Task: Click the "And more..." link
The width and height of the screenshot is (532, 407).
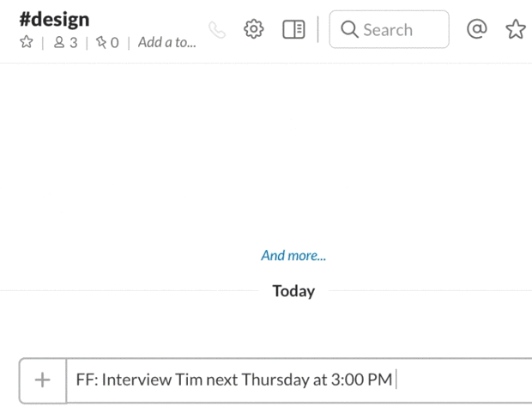Action: [293, 255]
